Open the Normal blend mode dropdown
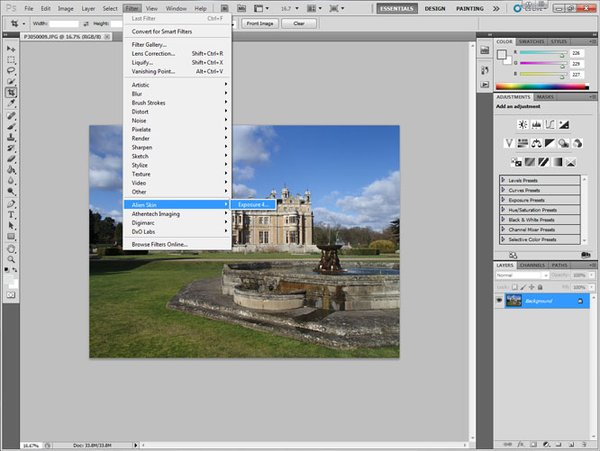 click(x=518, y=274)
